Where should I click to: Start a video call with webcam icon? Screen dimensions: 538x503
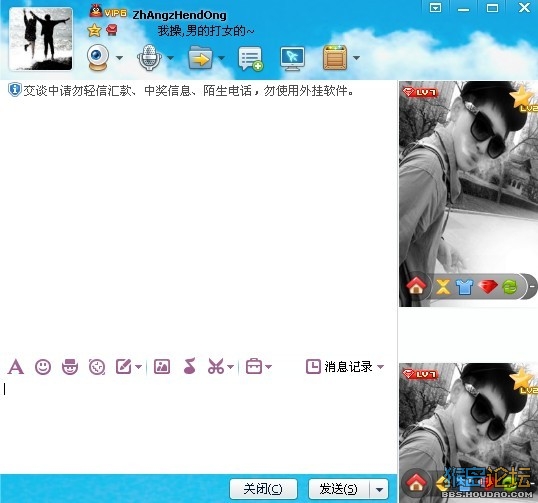(x=98, y=58)
